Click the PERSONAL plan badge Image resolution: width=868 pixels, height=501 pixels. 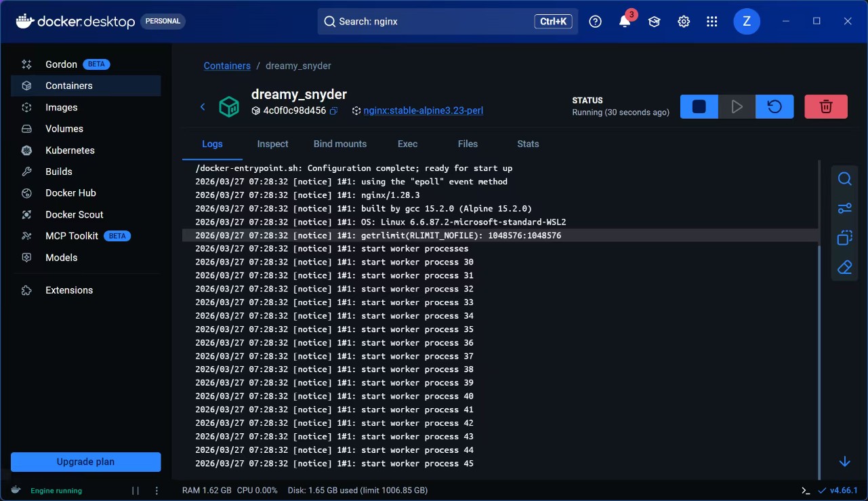click(163, 22)
